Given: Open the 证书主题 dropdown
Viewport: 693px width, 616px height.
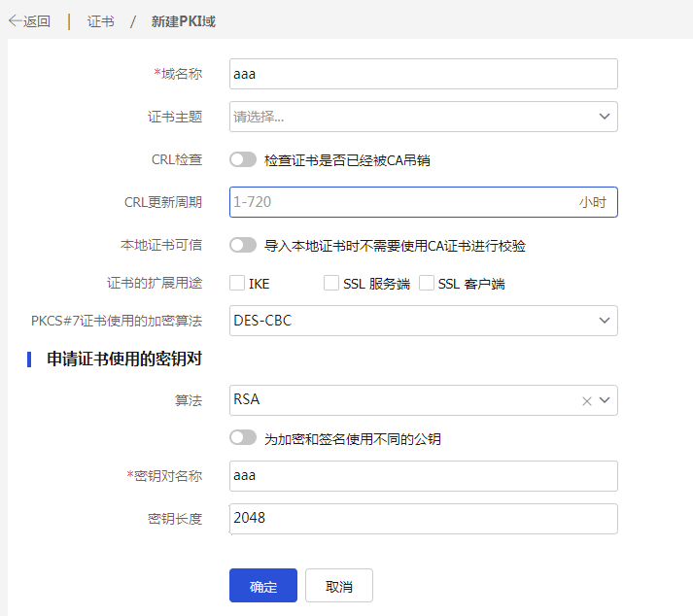Looking at the screenshot, I should coord(423,117).
